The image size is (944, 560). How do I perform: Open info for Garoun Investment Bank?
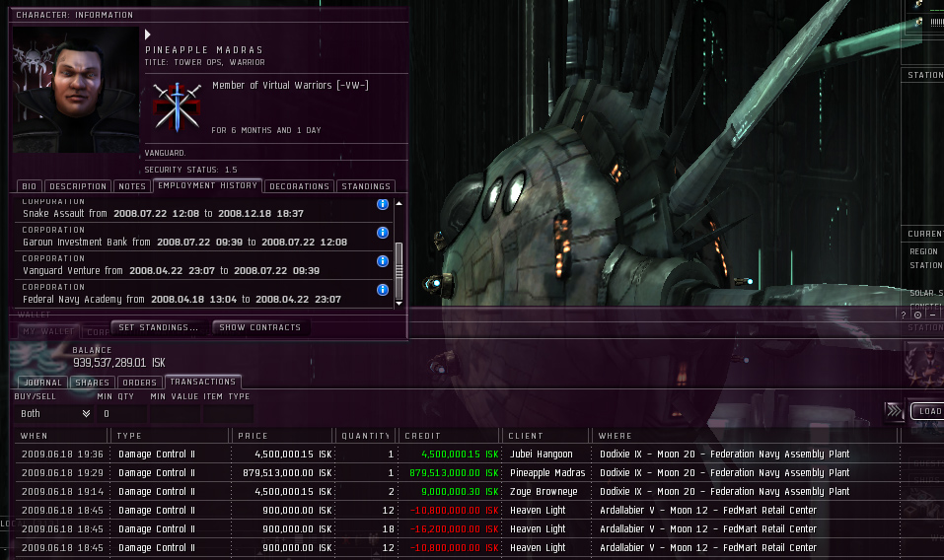point(383,233)
